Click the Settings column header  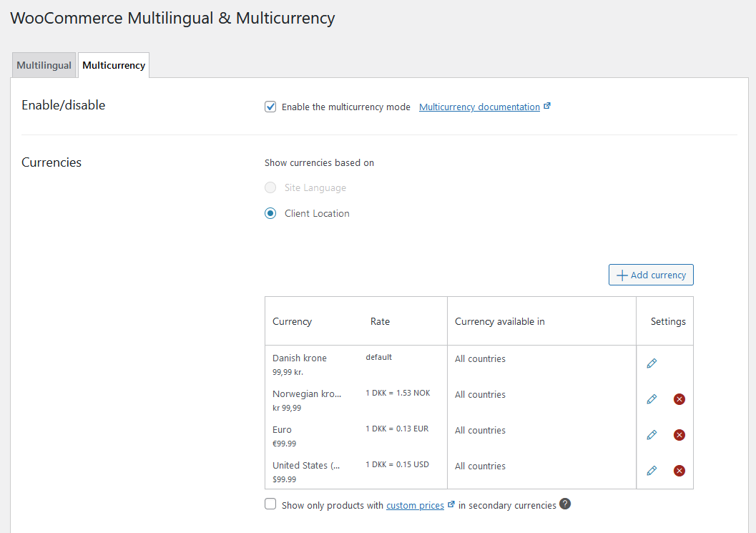click(x=668, y=322)
